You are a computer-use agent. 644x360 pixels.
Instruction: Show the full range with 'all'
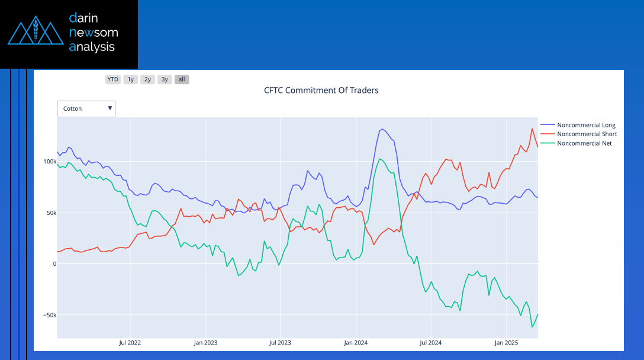[182, 79]
